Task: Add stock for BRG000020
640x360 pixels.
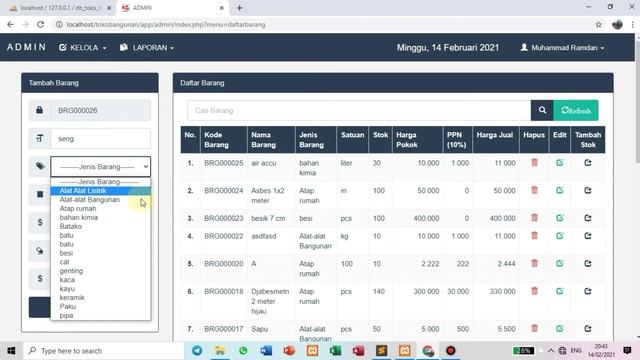Action: pyautogui.click(x=588, y=263)
